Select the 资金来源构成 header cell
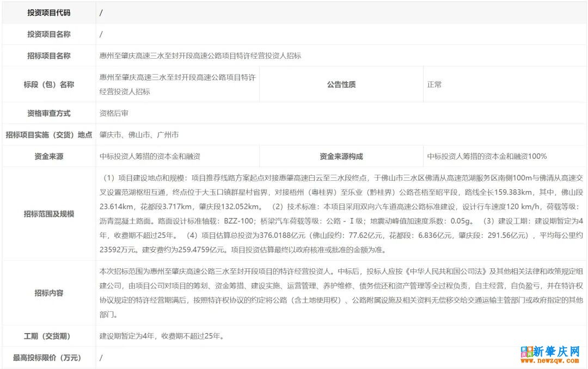This screenshot has width=588, height=369. pos(341,156)
